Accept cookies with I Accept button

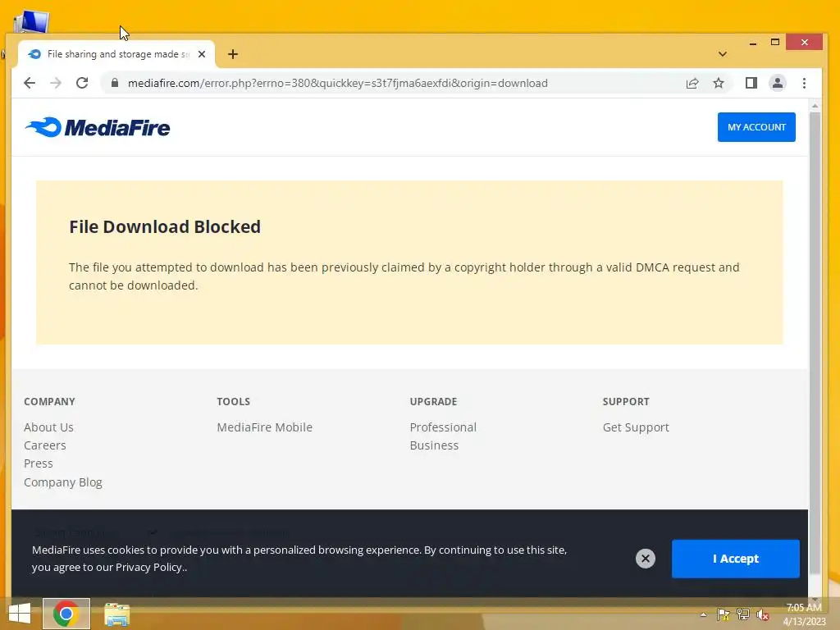coord(736,559)
